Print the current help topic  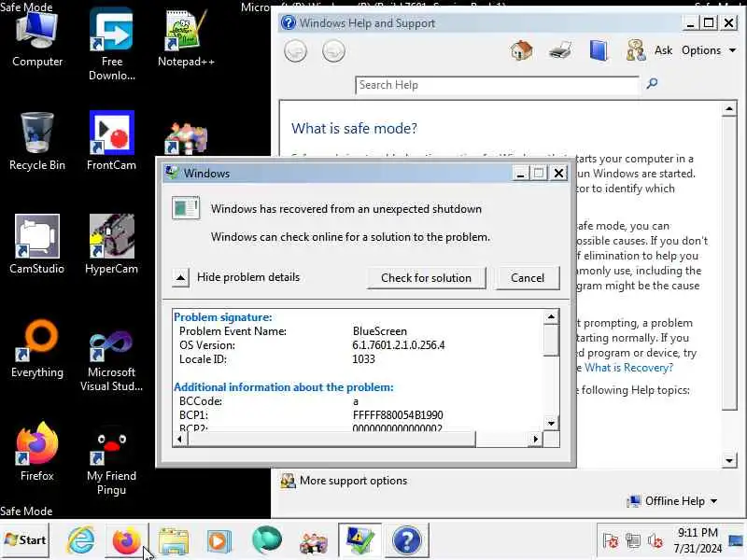pyautogui.click(x=559, y=50)
